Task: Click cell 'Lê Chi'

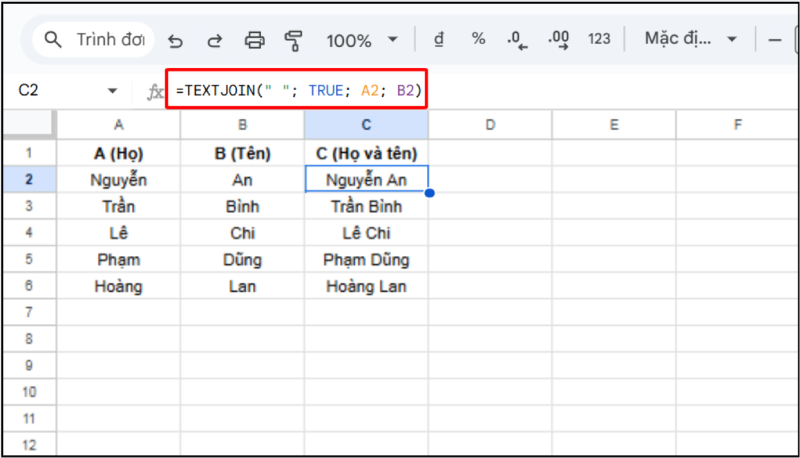Action: pos(366,233)
